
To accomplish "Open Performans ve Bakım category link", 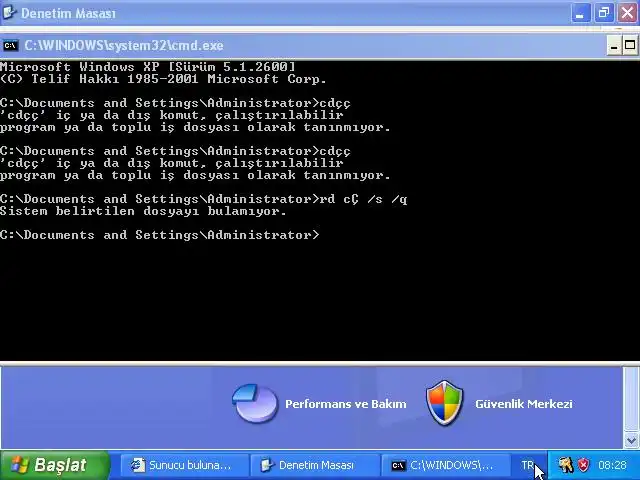I will [346, 404].
